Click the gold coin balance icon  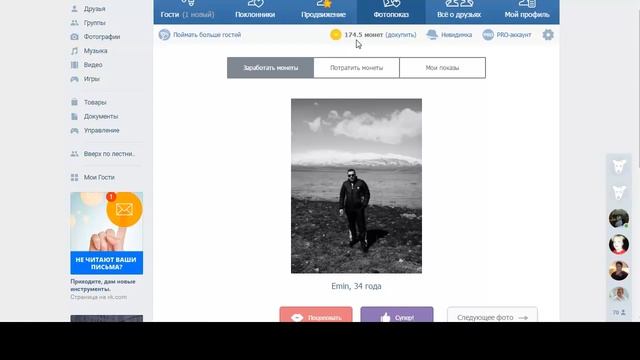(336, 35)
